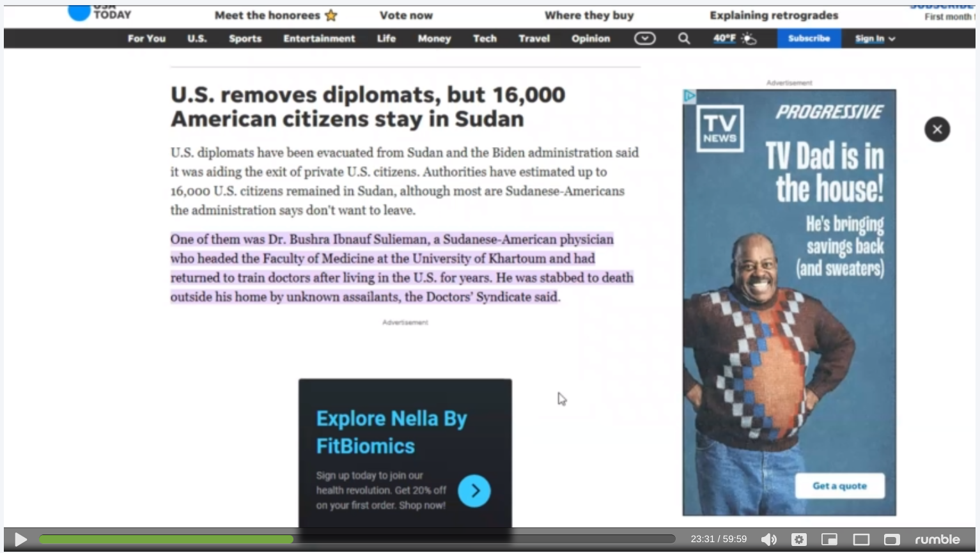Image resolution: width=980 pixels, height=553 pixels.
Task: Click Get a quote button
Action: 839,486
